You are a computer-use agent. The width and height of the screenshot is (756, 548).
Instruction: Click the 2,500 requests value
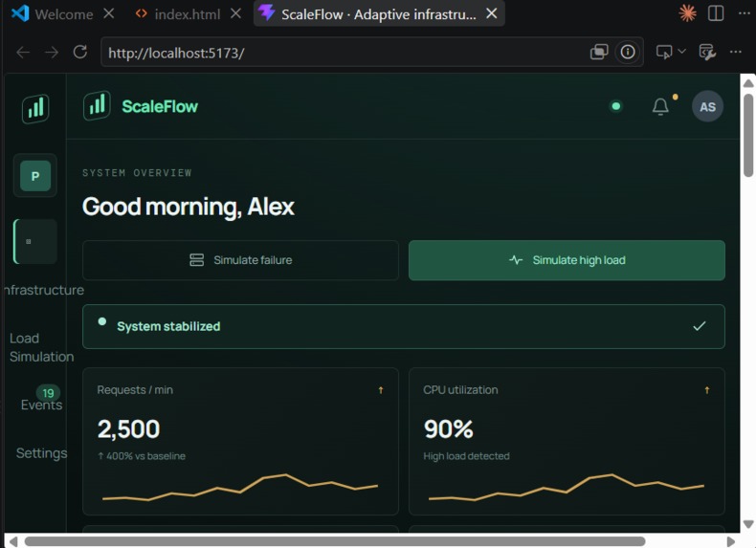(x=128, y=429)
